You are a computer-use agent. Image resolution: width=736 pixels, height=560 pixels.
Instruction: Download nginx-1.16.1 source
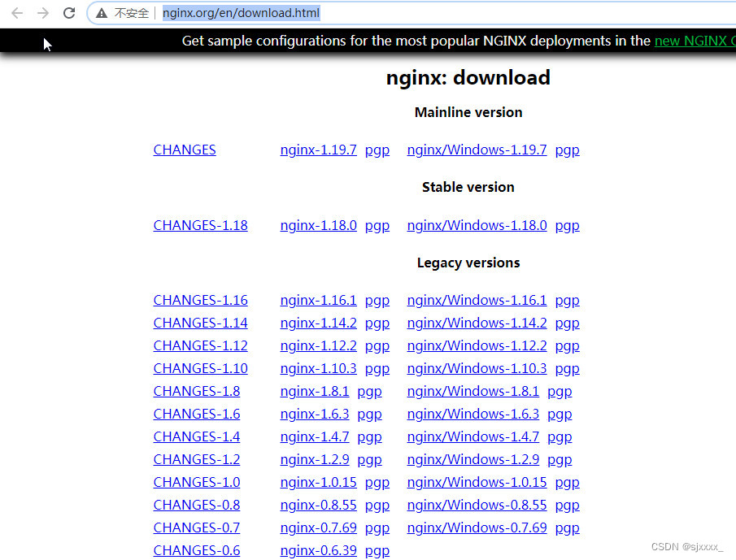(318, 300)
